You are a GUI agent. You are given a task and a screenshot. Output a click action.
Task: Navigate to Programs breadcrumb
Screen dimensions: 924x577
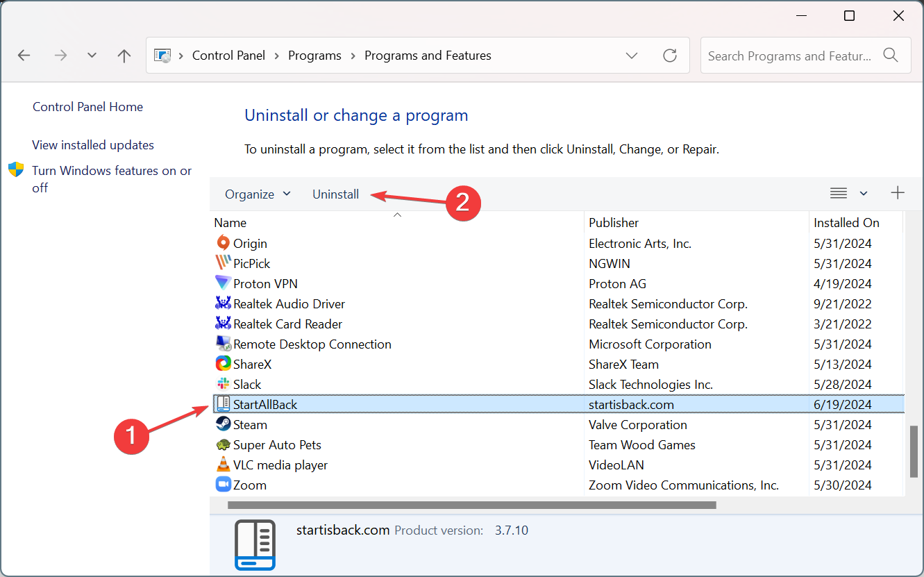[x=315, y=56]
